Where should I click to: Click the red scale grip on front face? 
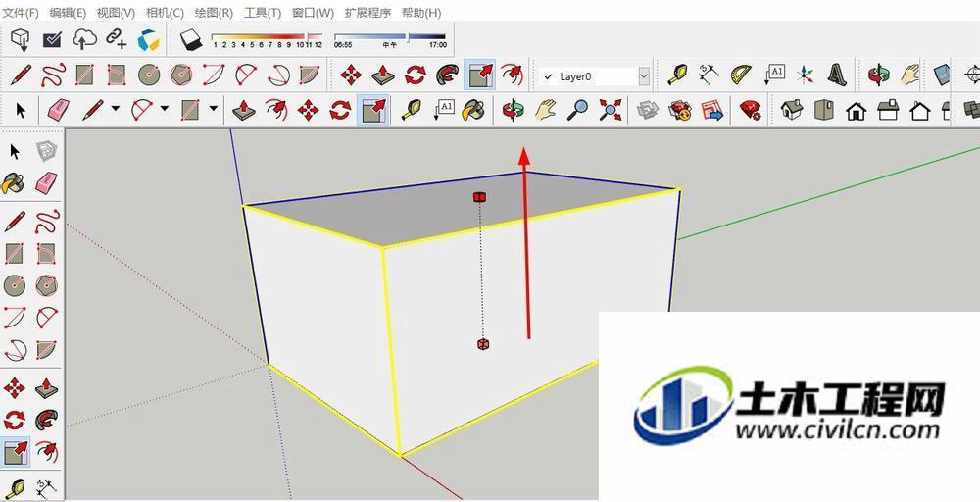[482, 344]
